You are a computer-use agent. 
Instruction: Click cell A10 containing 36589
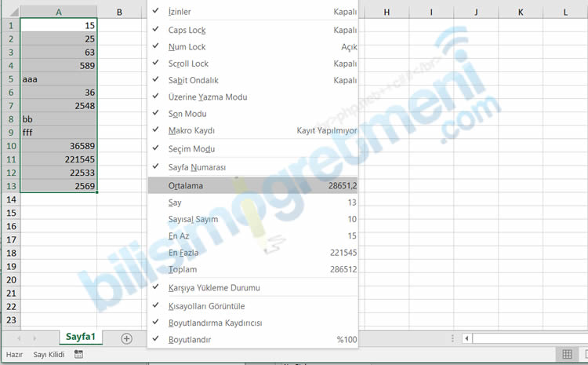59,146
